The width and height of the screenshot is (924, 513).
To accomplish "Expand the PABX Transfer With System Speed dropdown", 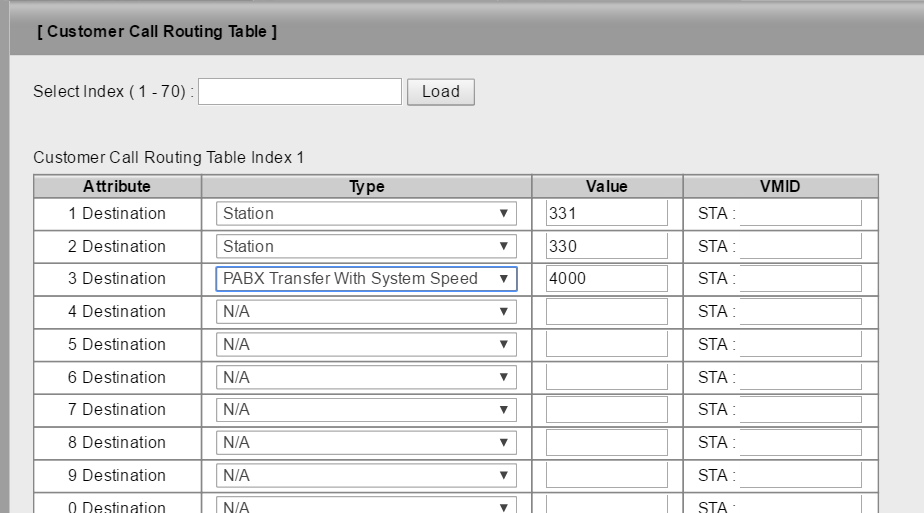I will [x=366, y=279].
